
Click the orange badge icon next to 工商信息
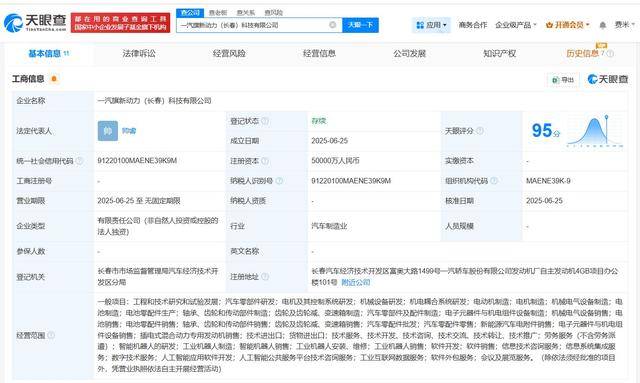tap(53, 78)
